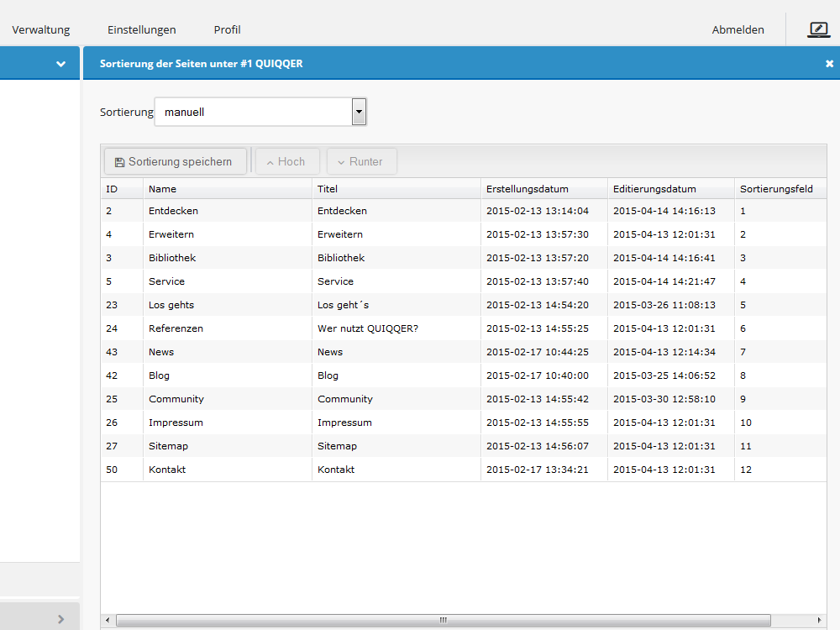Close the Sortierung panel with X icon

[x=829, y=64]
